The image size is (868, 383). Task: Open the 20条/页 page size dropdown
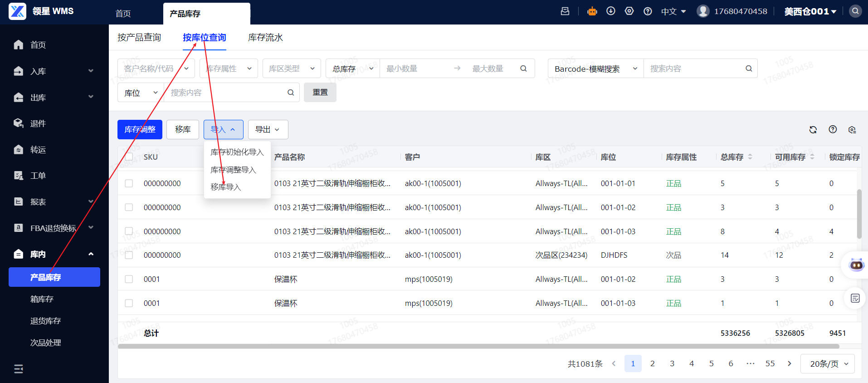point(828,363)
